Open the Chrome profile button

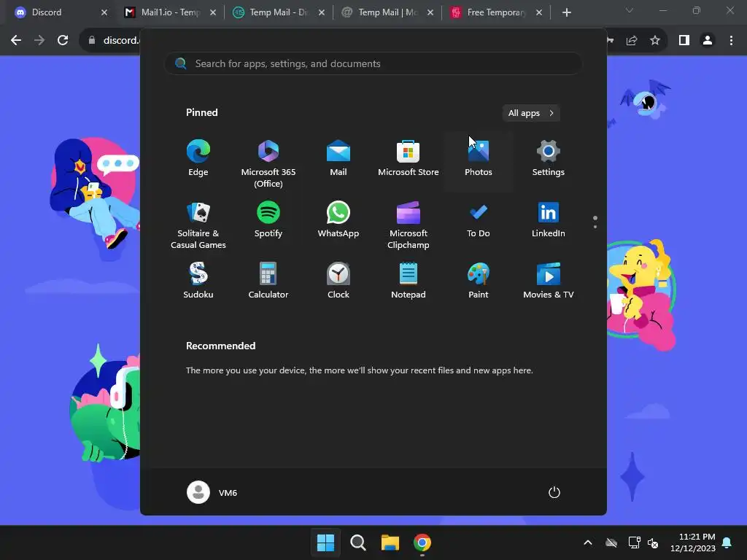(708, 41)
